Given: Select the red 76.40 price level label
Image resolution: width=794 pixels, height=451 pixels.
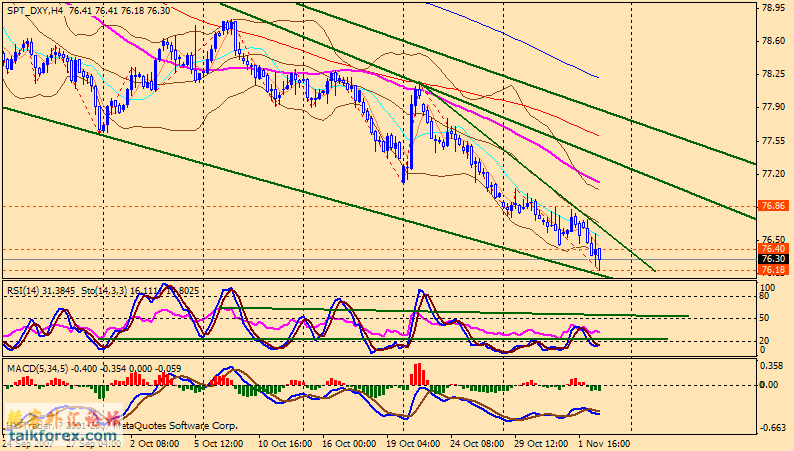Looking at the screenshot, I should pos(773,249).
